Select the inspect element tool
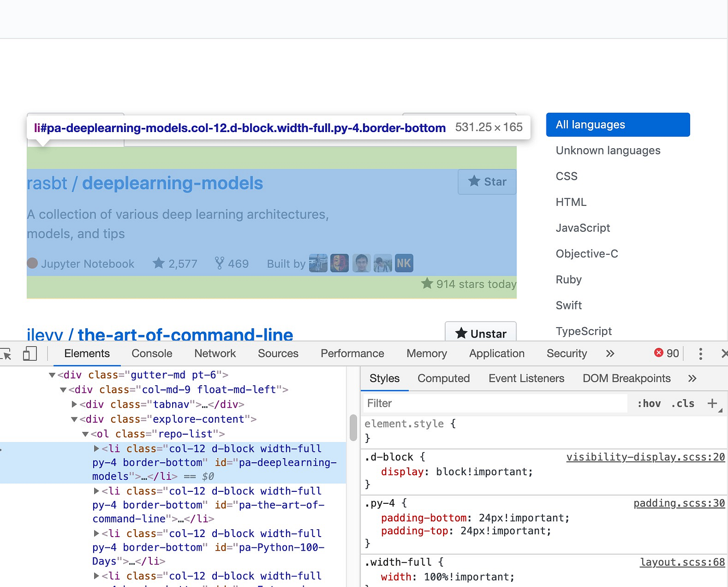Screen dimensions: 728x587 coord(7,354)
